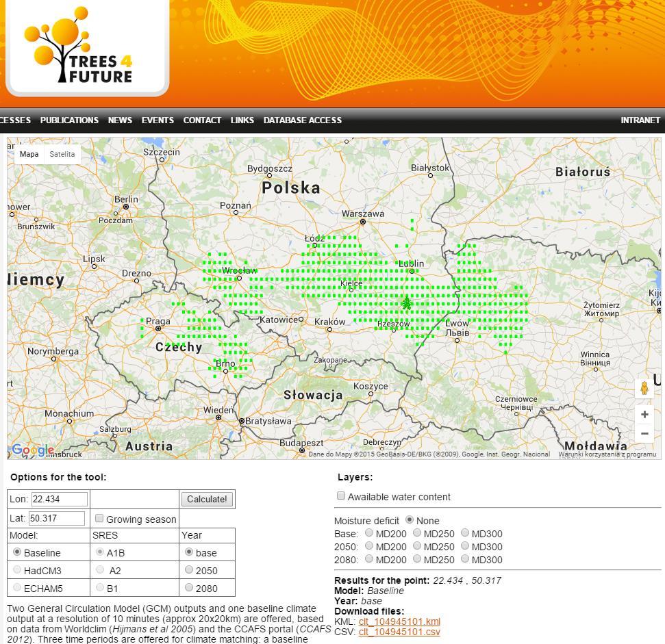This screenshot has width=665, height=644.
Task: Click Poznań label on map
Action: pos(236,205)
